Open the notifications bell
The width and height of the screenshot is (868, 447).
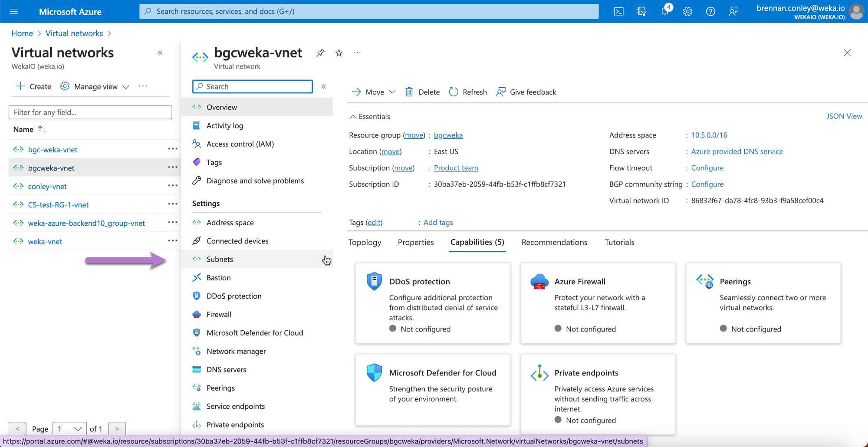[664, 11]
